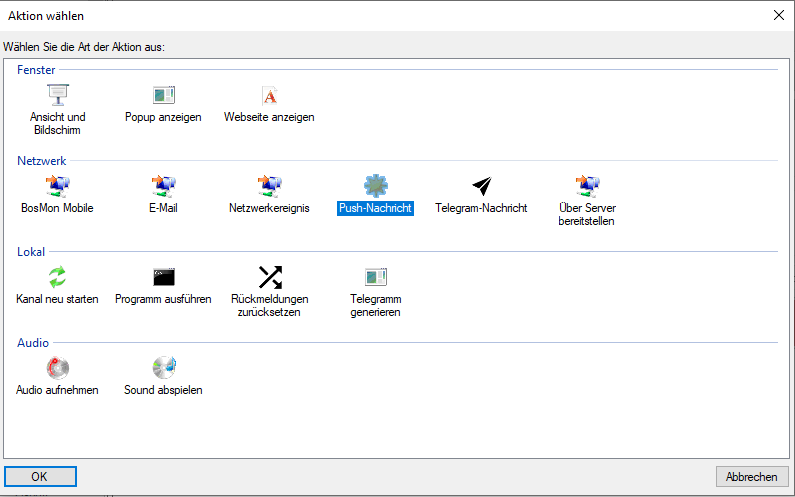Choose the Netzwerkereignis icon
Image resolution: width=795 pixels, height=497 pixels.
[x=269, y=185]
